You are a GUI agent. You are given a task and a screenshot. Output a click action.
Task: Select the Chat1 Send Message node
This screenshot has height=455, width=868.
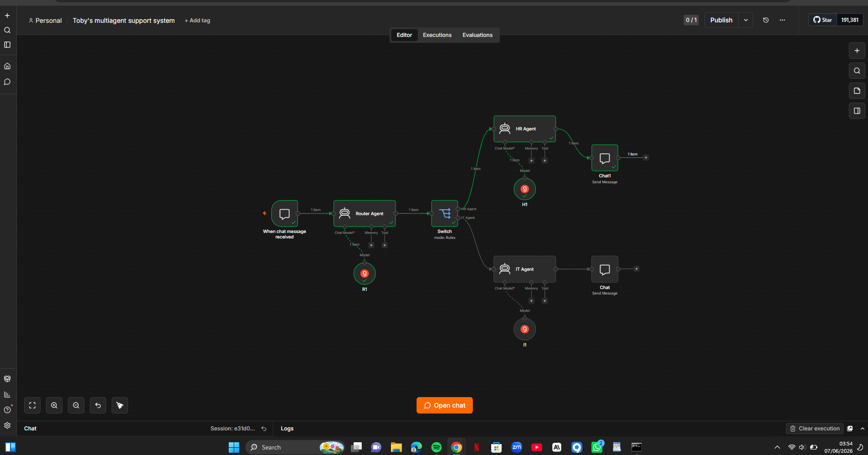[605, 158]
